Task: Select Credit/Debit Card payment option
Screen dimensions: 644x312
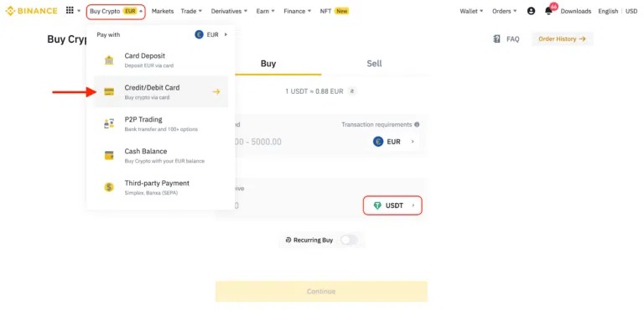Action: point(161,92)
